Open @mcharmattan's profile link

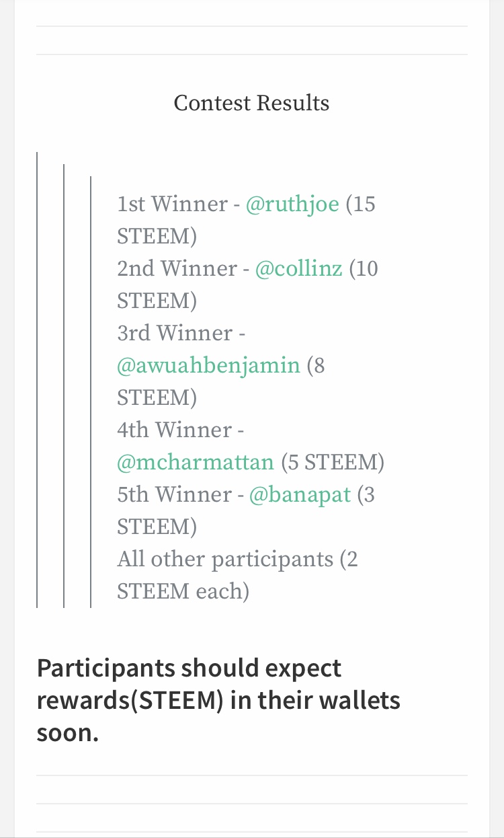tap(196, 462)
